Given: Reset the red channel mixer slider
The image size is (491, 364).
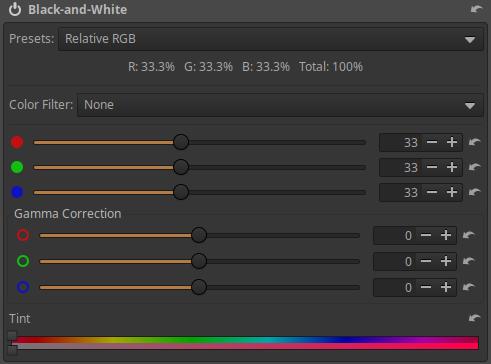Looking at the screenshot, I should (x=474, y=142).
